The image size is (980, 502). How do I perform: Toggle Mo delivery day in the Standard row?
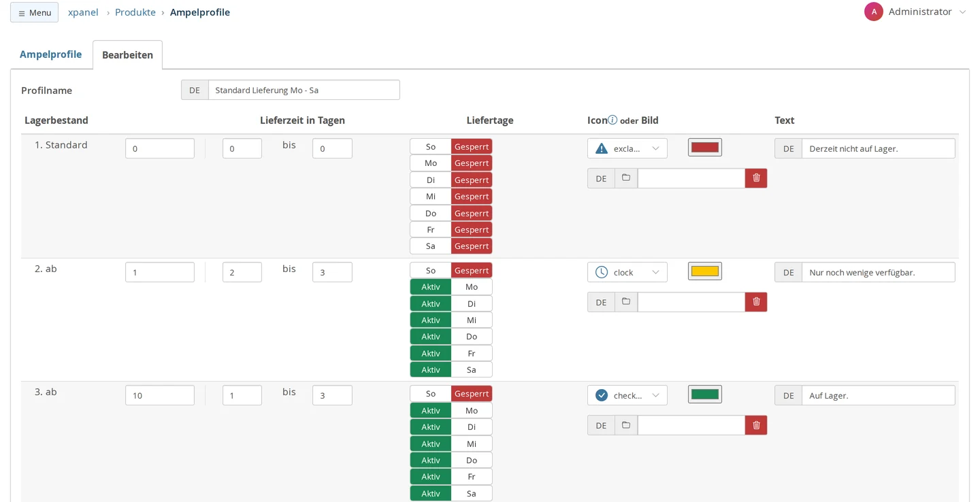(x=451, y=163)
